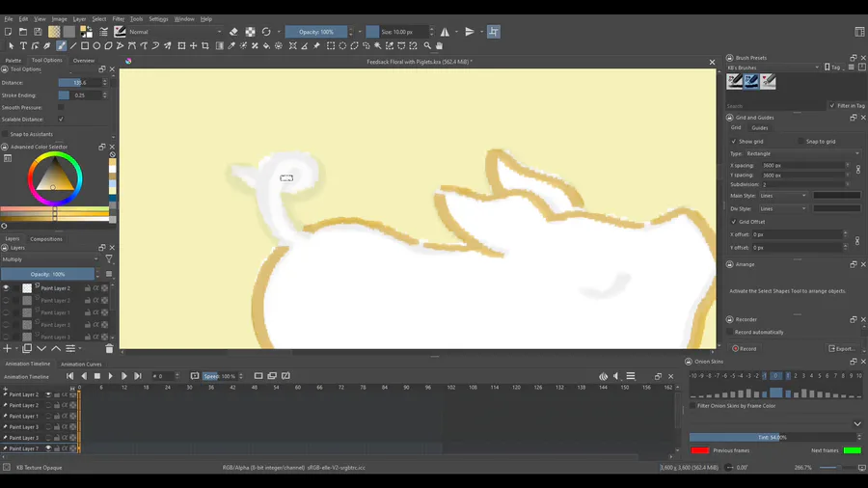Viewport: 868px width, 488px height.
Task: Select the Gradient tool
Action: pos(220,46)
